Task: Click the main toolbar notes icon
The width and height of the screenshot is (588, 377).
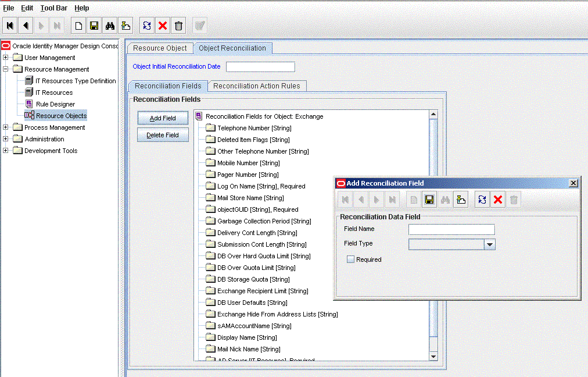Action: point(126,26)
